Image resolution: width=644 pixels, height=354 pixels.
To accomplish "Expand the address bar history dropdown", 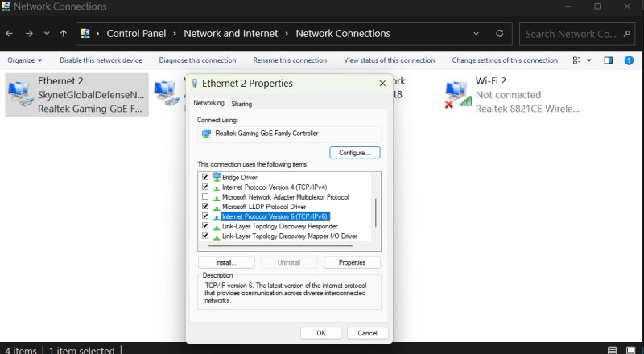I will pyautogui.click(x=477, y=34).
